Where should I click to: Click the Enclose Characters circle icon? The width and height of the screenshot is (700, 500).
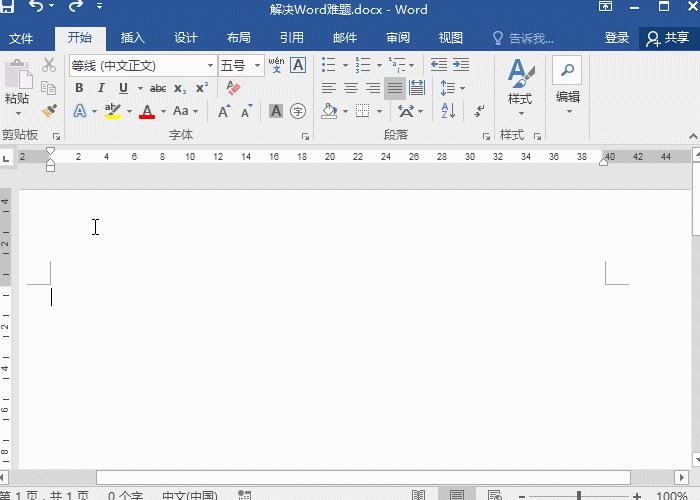pos(298,111)
